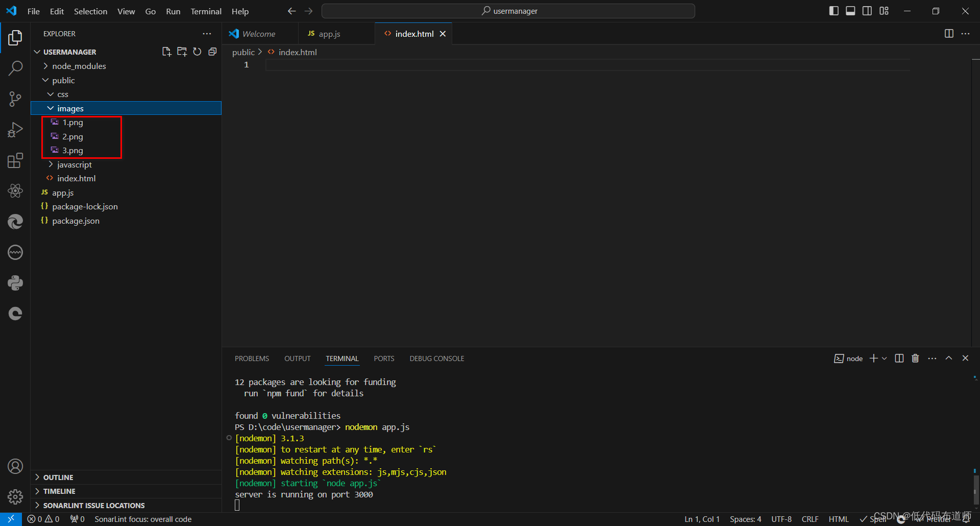Screen dimensions: 980x526
Task: Click the usermanager command center search box
Action: click(x=508, y=11)
